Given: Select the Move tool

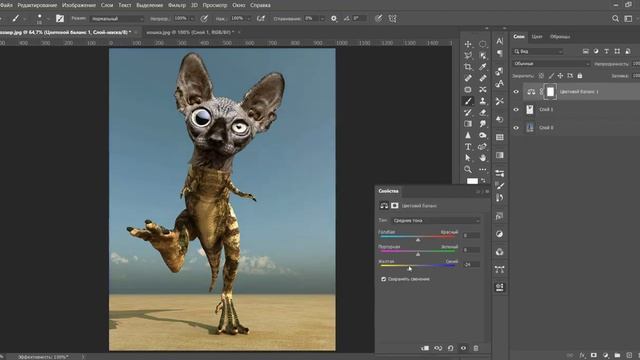Looking at the screenshot, I should pos(468,44).
